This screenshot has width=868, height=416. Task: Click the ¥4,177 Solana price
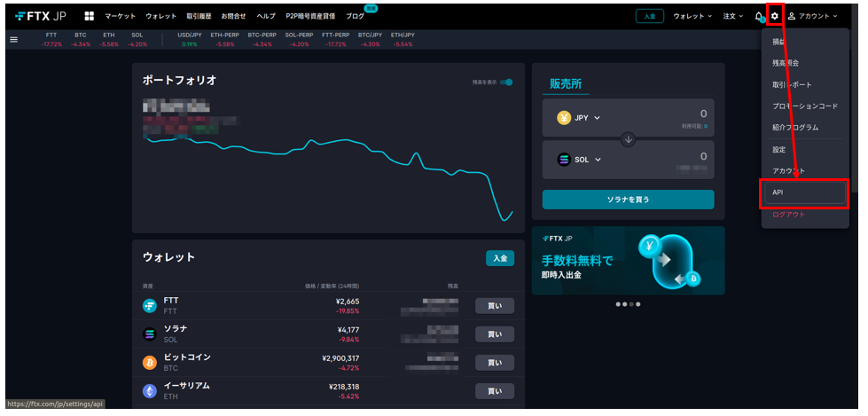point(348,330)
